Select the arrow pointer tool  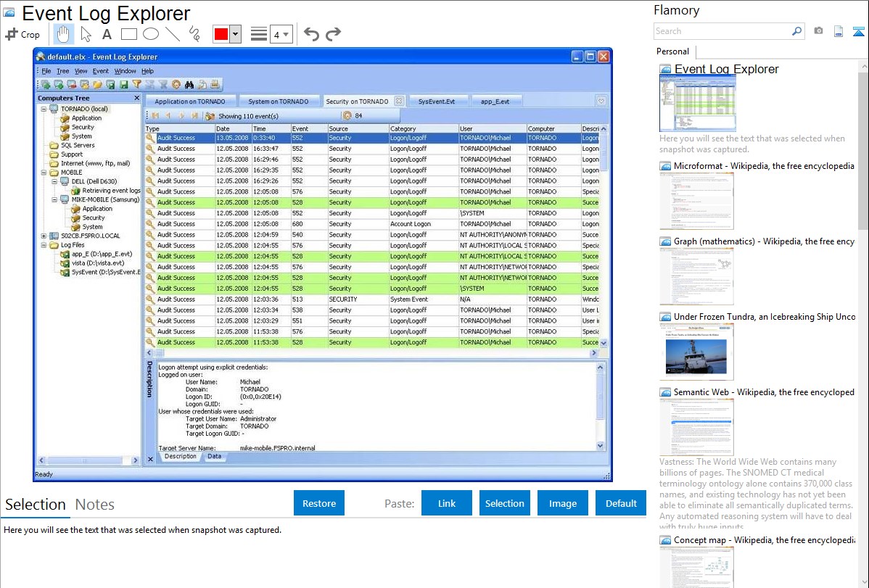[86, 34]
